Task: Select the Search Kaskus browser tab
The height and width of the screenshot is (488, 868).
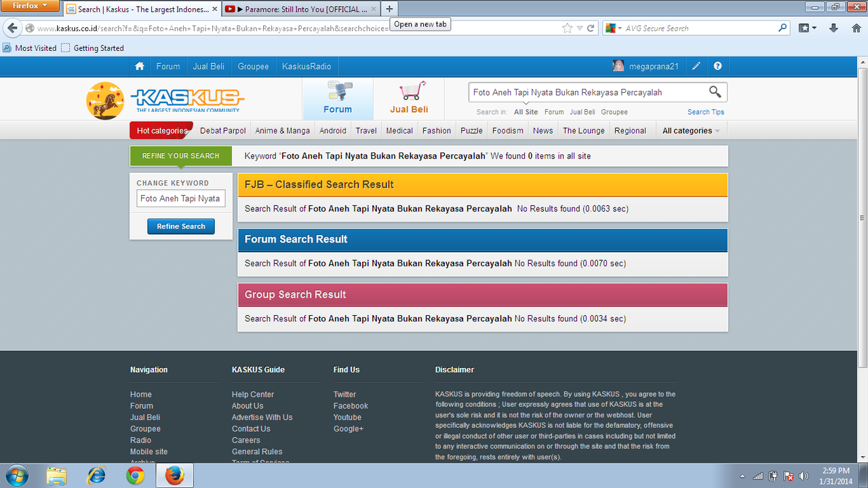Action: 141,9
